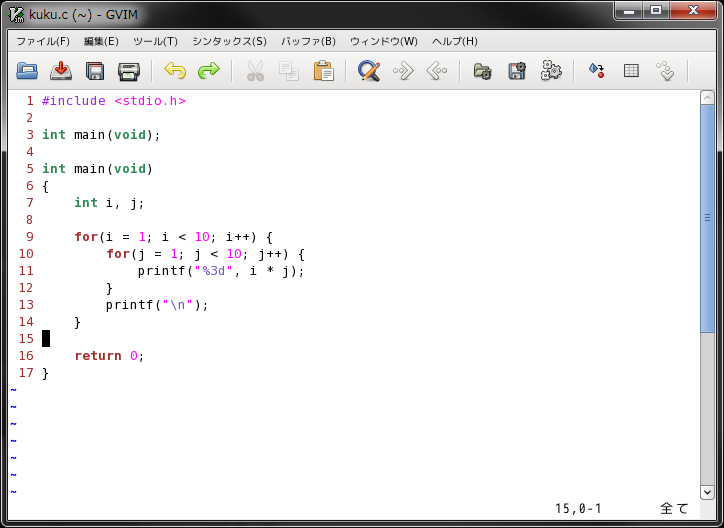Viewport: 724px width, 528px height.
Task: Click the Open file toolbar icon
Action: pos(27,71)
